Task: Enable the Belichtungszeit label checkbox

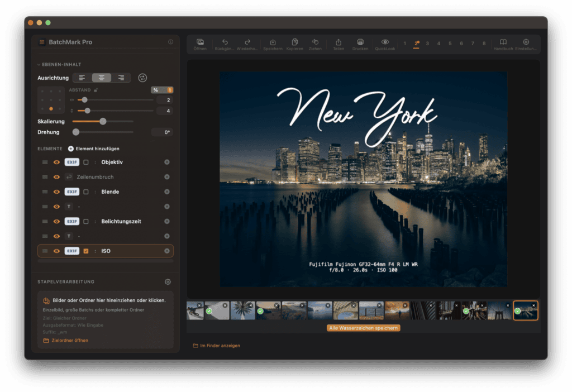Action: (x=86, y=221)
